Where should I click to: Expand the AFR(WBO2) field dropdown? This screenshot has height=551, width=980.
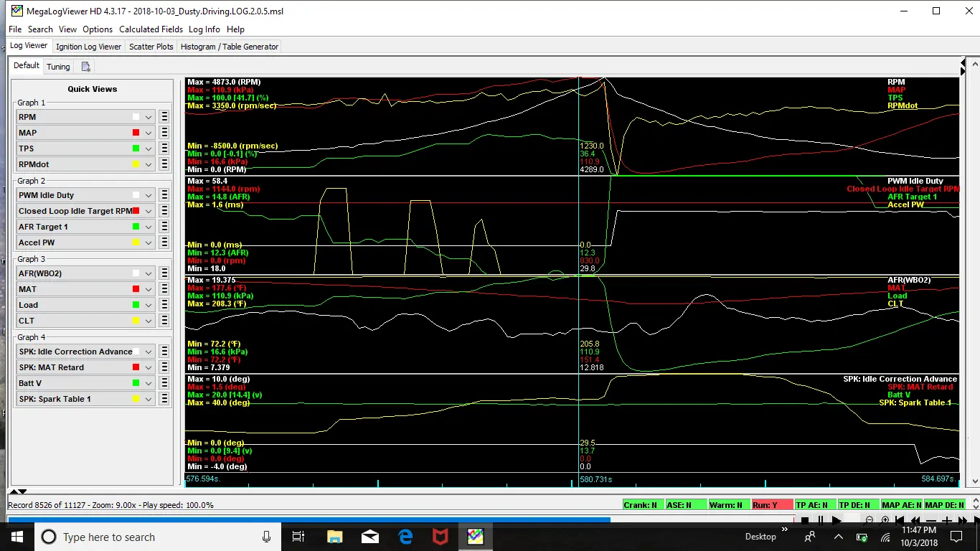tap(149, 273)
